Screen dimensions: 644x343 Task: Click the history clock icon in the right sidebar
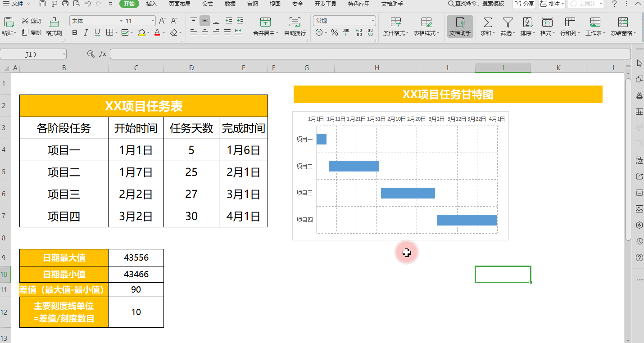(639, 242)
